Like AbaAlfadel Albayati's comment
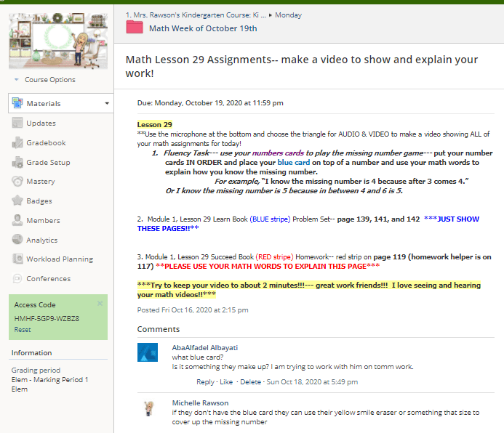This screenshot has width=504, height=433. [x=226, y=382]
